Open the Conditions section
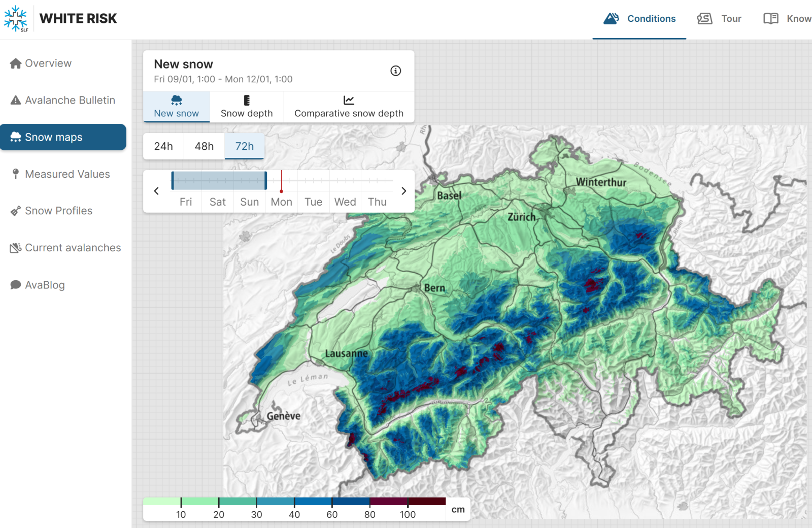The width and height of the screenshot is (812, 528). pyautogui.click(x=639, y=19)
